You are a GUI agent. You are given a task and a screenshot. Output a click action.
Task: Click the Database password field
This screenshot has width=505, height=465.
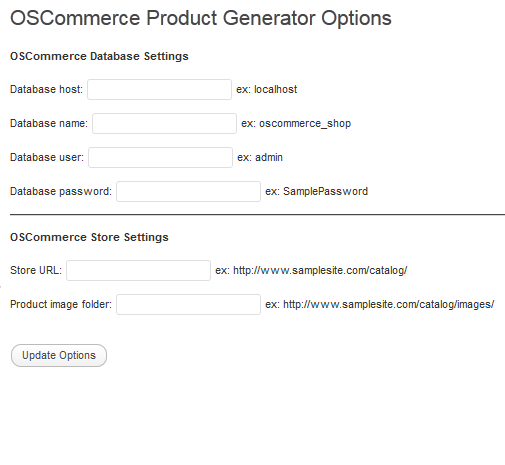(188, 191)
